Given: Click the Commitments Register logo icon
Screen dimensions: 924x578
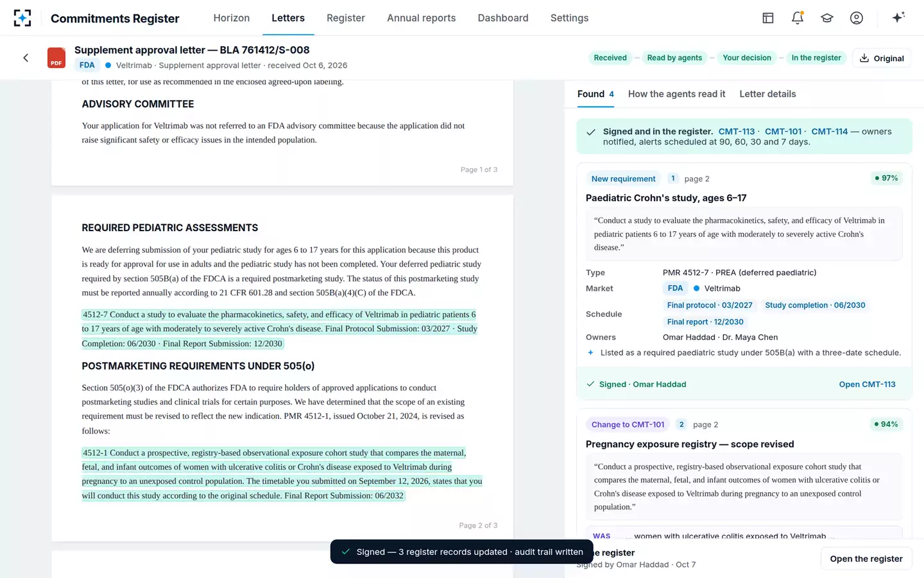Looking at the screenshot, I should pos(22,18).
